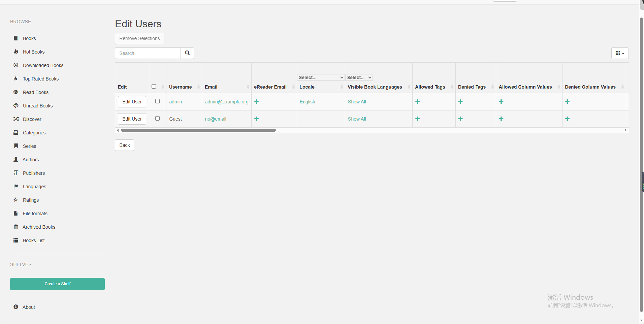Sort by Allowed Column Values header

[x=529, y=87]
